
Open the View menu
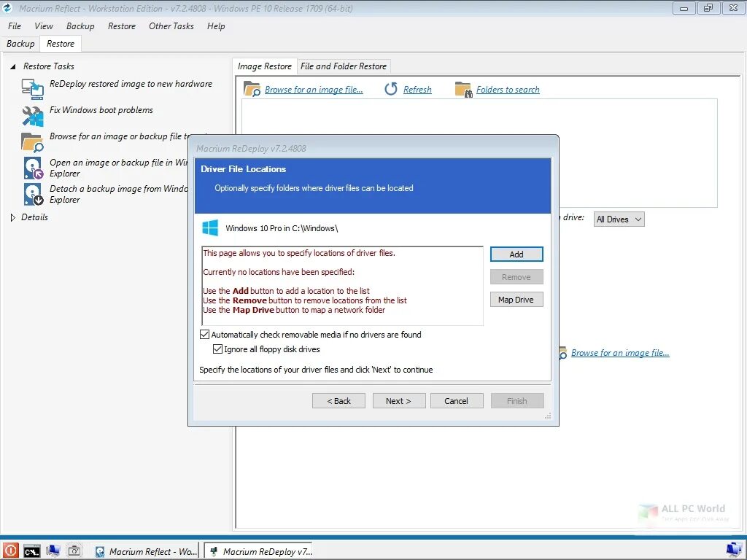click(x=43, y=26)
